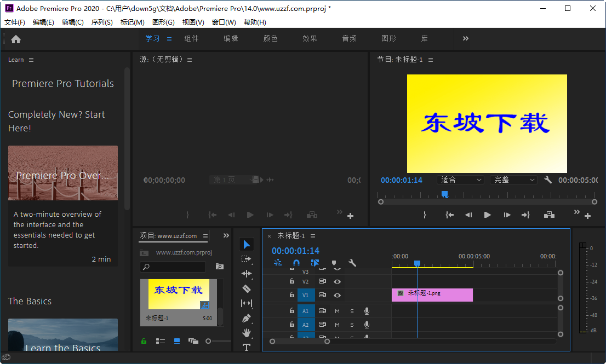606x364 pixels.
Task: Click the Export Frame camera icon
Action: (x=549, y=215)
